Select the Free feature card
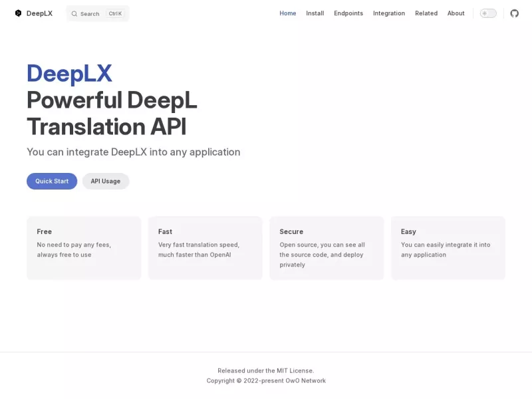The height and width of the screenshot is (399, 532). [x=84, y=248]
